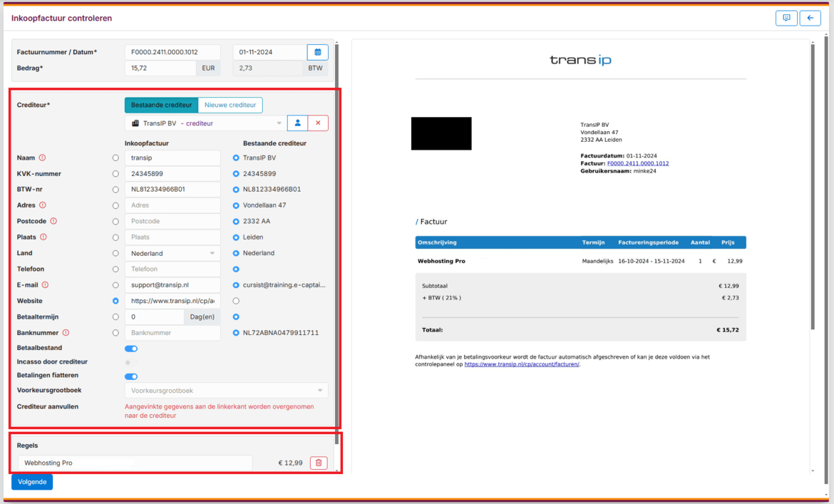Choose existing creditor radio for Vondellaan 47

tap(236, 205)
